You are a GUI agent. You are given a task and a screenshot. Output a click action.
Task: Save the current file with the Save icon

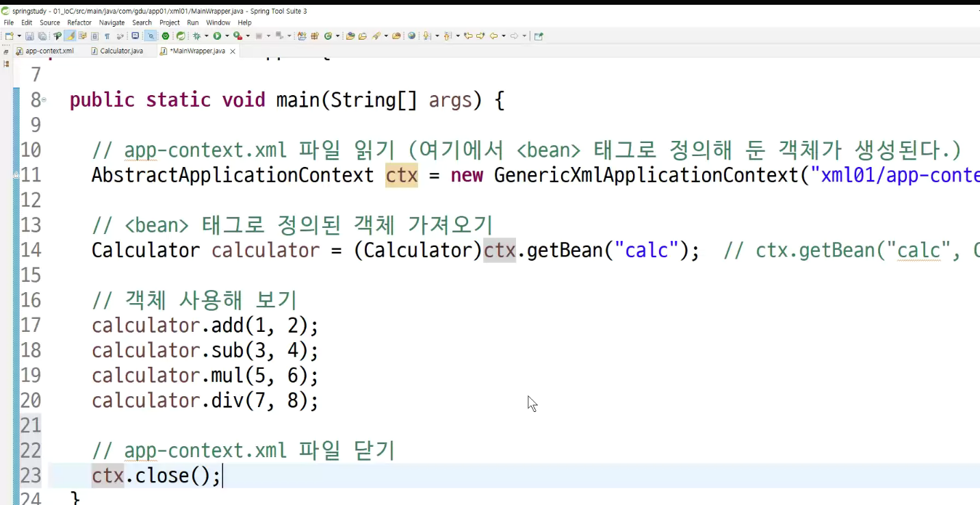[29, 36]
